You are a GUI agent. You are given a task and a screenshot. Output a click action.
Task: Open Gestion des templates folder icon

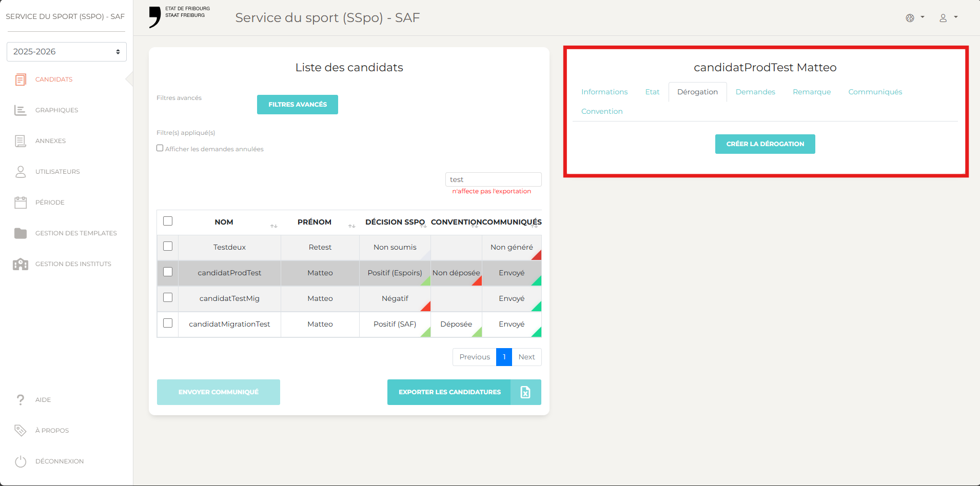pyautogui.click(x=21, y=233)
